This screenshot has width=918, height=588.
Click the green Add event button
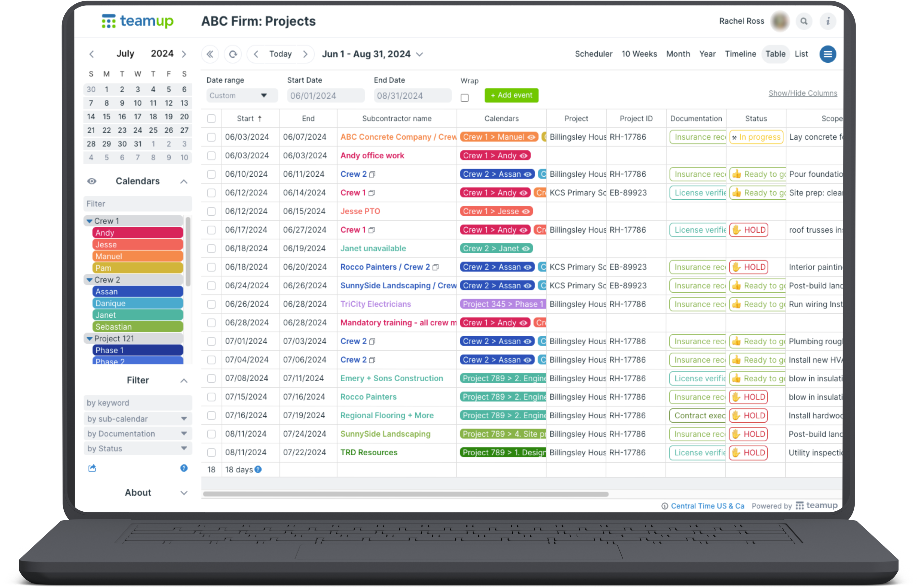(x=511, y=95)
